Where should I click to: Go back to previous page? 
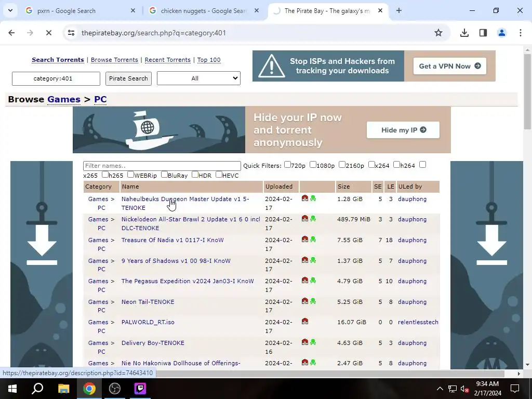pos(11,33)
